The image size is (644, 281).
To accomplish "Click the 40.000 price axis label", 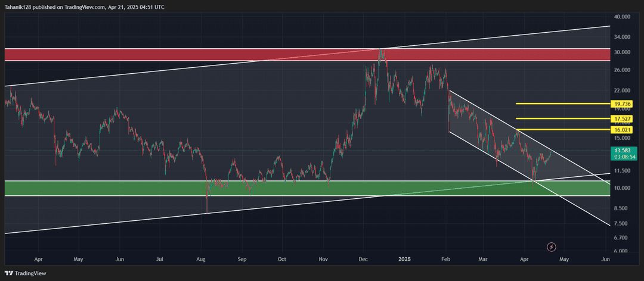I will pyautogui.click(x=622, y=17).
